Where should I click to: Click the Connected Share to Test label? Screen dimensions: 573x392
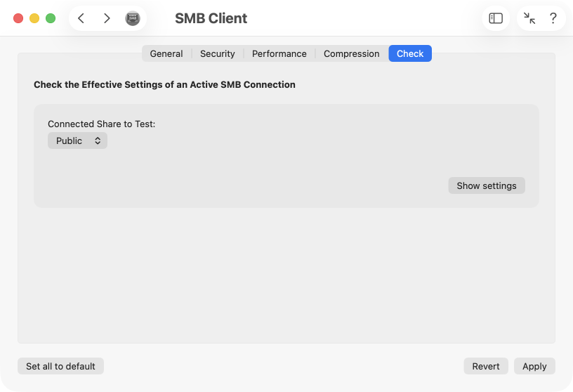point(102,124)
